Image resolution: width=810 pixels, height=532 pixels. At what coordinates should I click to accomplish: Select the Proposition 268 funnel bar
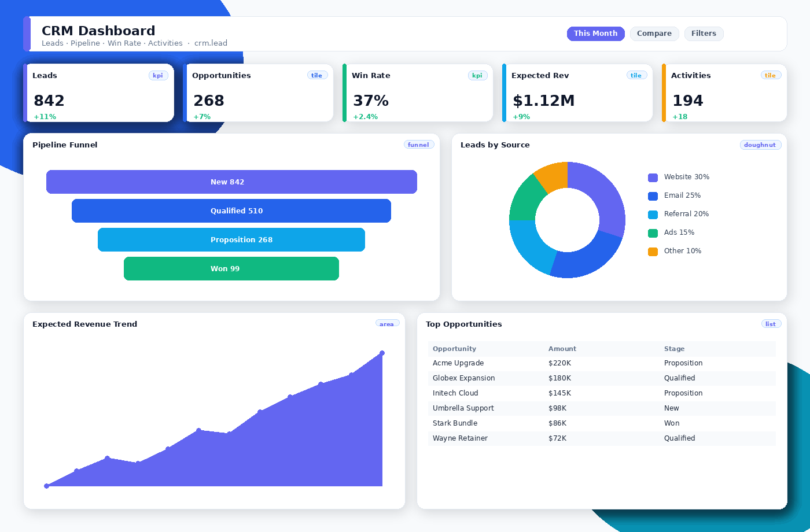tap(231, 239)
